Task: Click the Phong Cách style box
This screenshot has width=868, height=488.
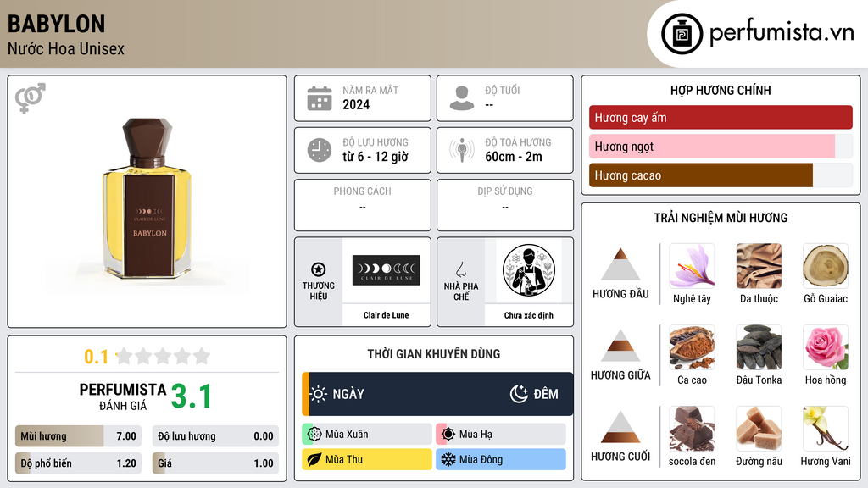Action: pos(363,205)
